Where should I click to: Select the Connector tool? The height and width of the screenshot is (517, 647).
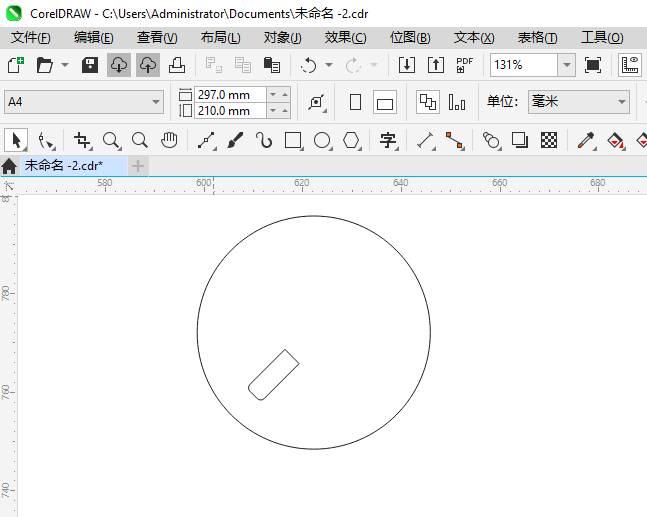(x=454, y=140)
